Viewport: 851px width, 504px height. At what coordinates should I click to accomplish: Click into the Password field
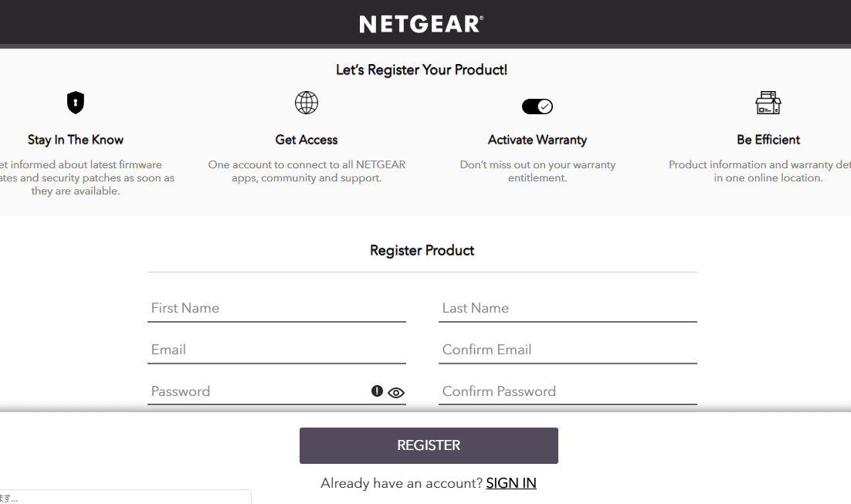[x=255, y=391]
